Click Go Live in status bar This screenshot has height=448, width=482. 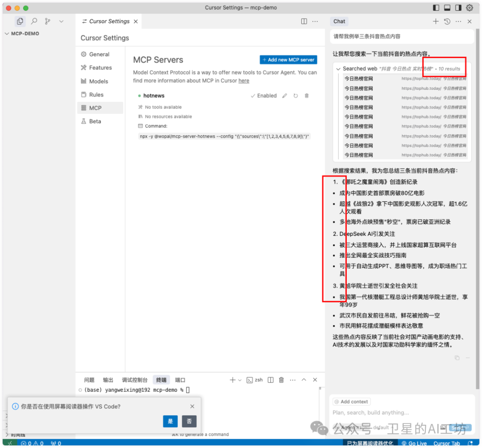414,444
